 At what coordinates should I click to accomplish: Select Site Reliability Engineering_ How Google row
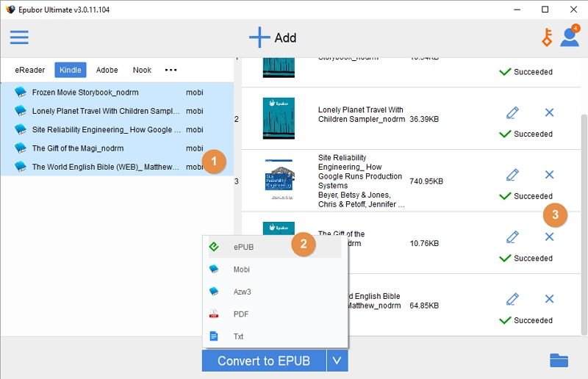coord(117,129)
